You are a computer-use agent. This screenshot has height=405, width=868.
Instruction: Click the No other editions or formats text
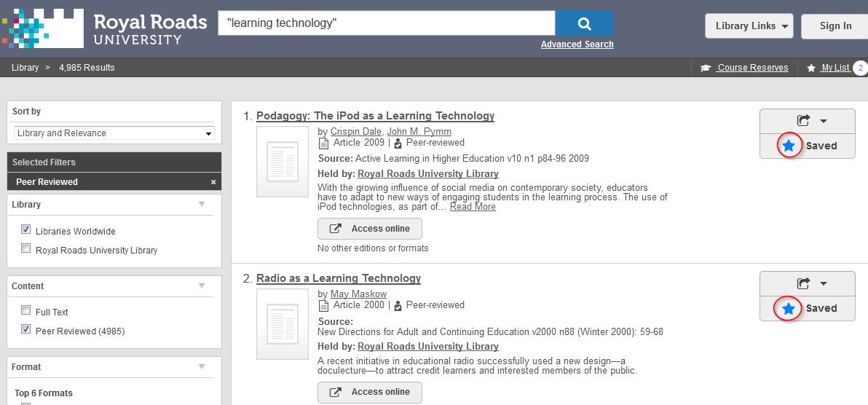[373, 248]
